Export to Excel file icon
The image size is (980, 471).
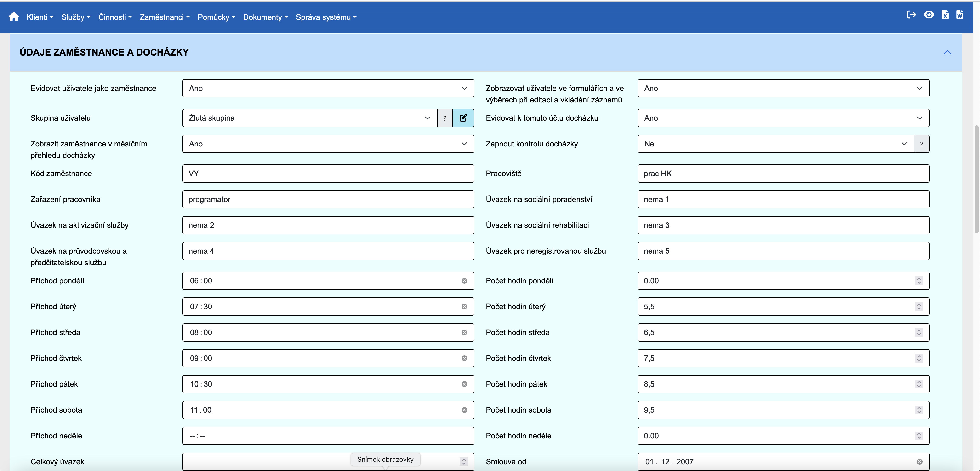[945, 15]
